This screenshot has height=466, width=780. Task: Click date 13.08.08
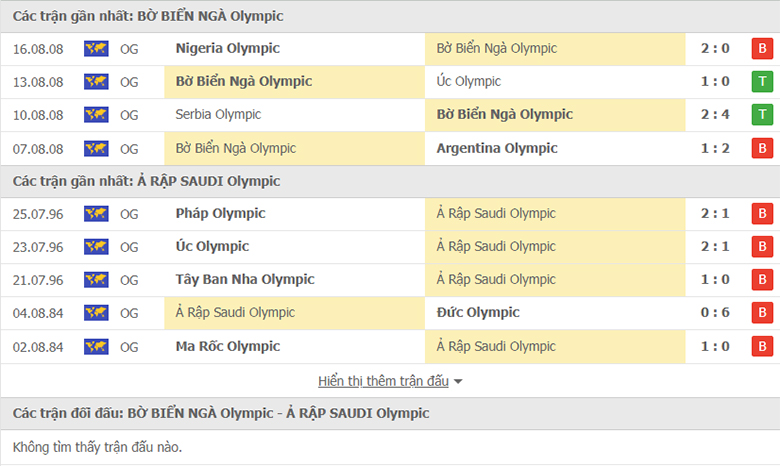38,82
